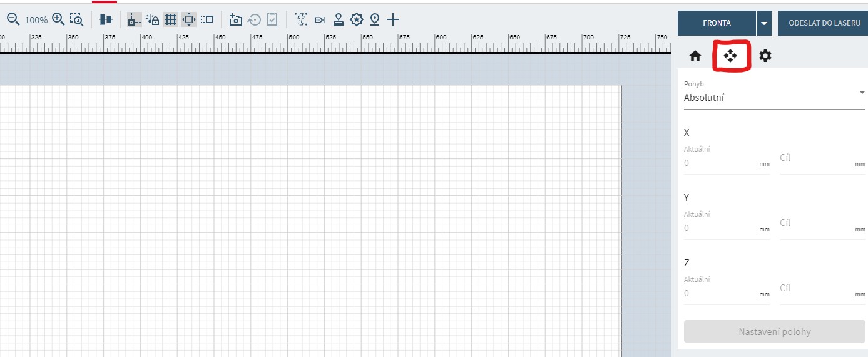Viewport: 868px width, 357px height.
Task: Click the zoom in magnifier icon
Action: click(58, 19)
